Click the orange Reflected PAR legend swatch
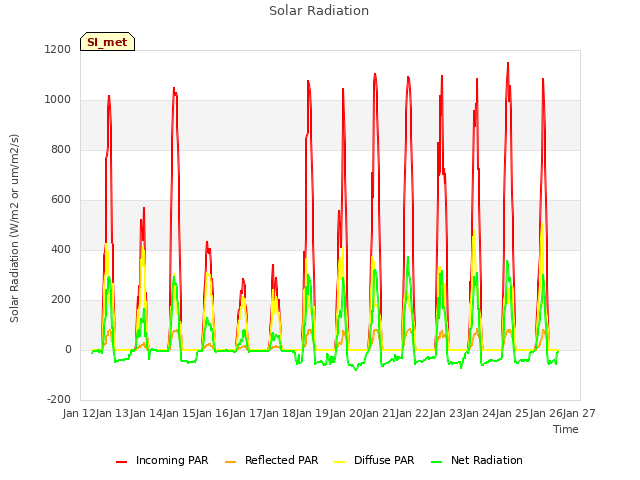 pyautogui.click(x=231, y=462)
